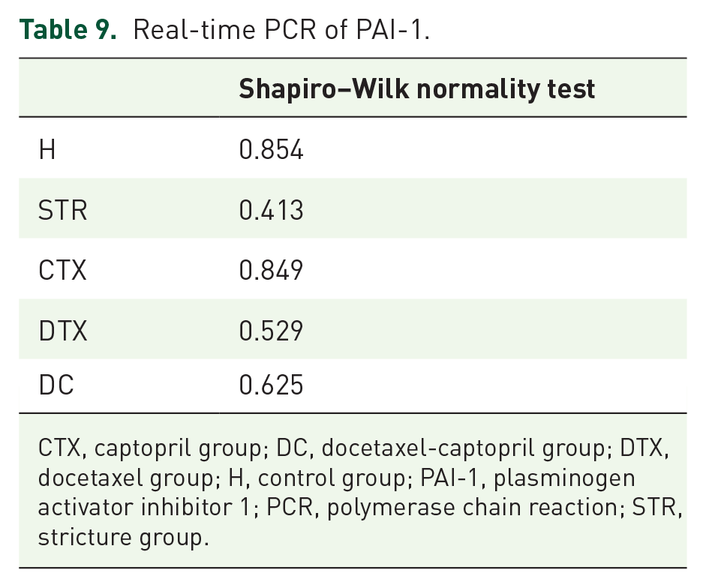The height and width of the screenshot is (588, 706).
Task: Click the value 0.413 in the table
Action: [x=271, y=210]
